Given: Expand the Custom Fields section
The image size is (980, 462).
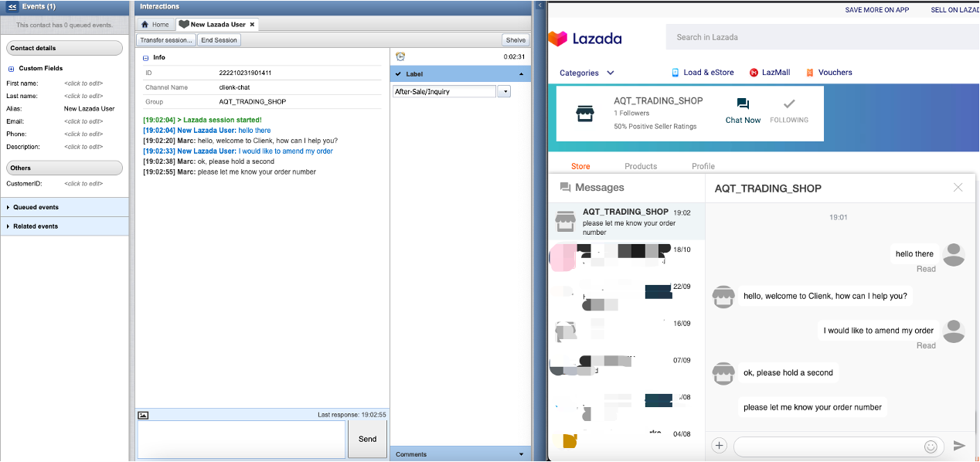Looking at the screenshot, I should point(11,69).
